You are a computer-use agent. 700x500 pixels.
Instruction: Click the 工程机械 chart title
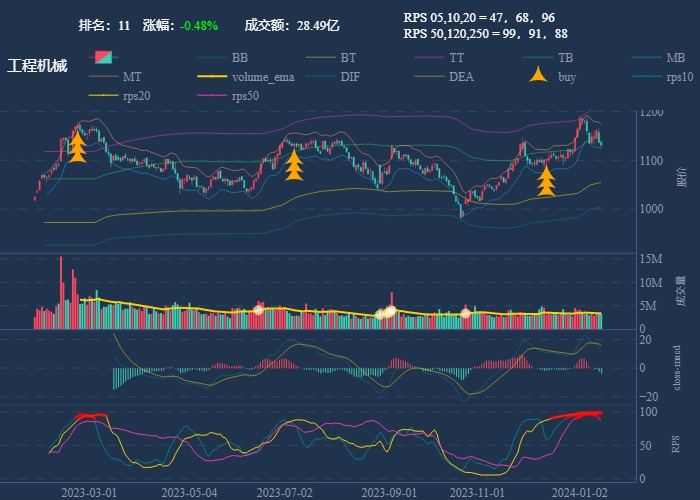click(x=37, y=66)
